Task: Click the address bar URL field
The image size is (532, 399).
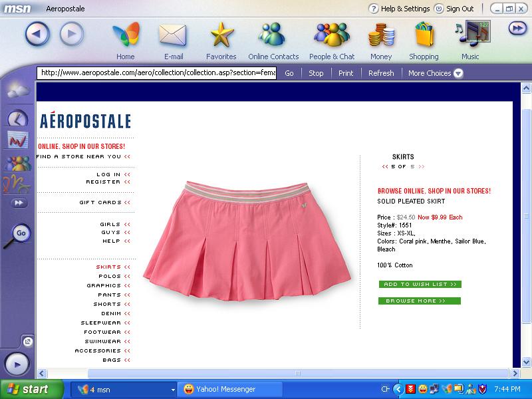Action: [157, 72]
